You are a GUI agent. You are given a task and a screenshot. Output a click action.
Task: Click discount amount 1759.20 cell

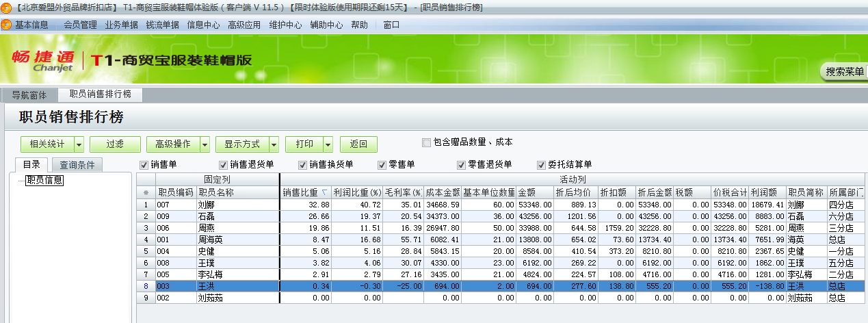(616, 228)
